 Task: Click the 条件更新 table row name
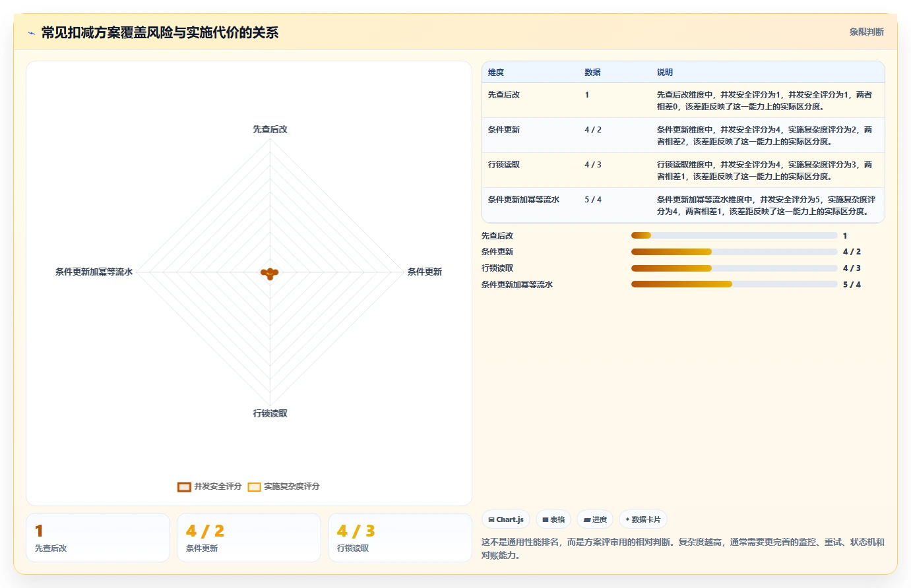tap(504, 130)
